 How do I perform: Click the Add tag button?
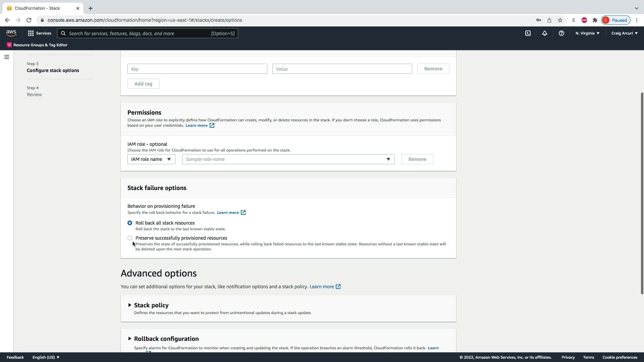(x=143, y=84)
